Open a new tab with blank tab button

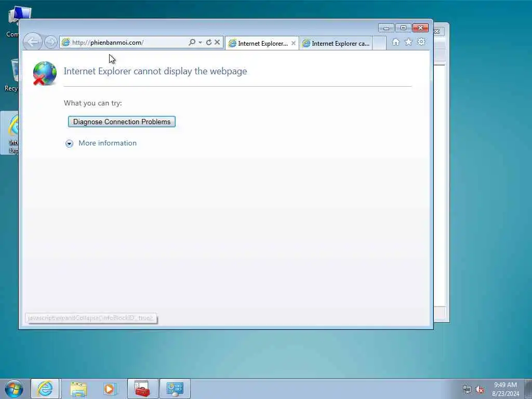pos(379,44)
